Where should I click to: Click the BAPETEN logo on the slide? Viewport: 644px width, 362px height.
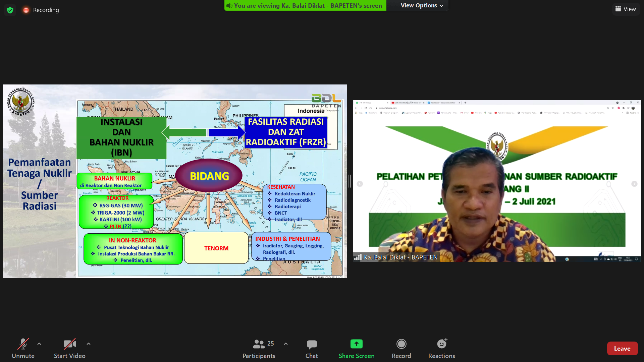point(21,102)
